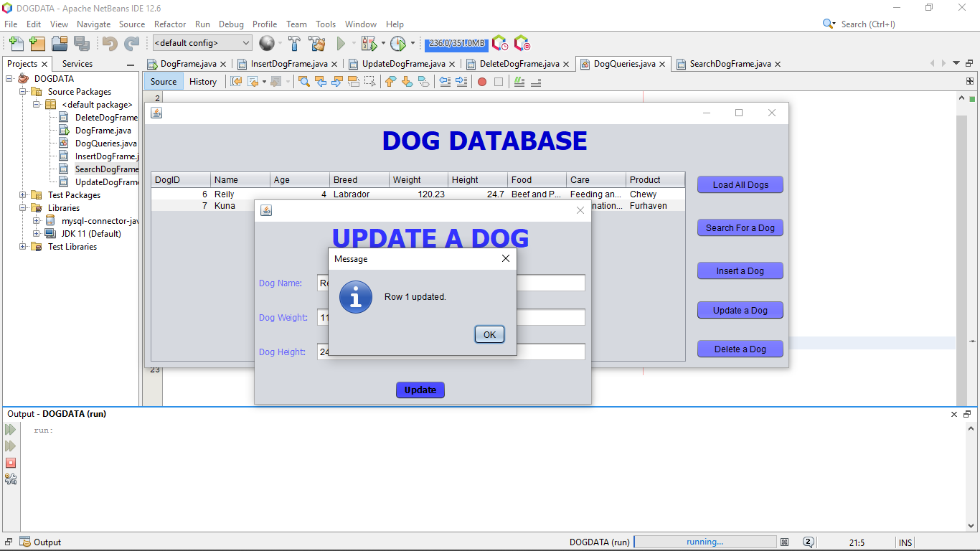Viewport: 980px width, 551px height.
Task: Start macro recording with the red circle
Action: coord(482,82)
